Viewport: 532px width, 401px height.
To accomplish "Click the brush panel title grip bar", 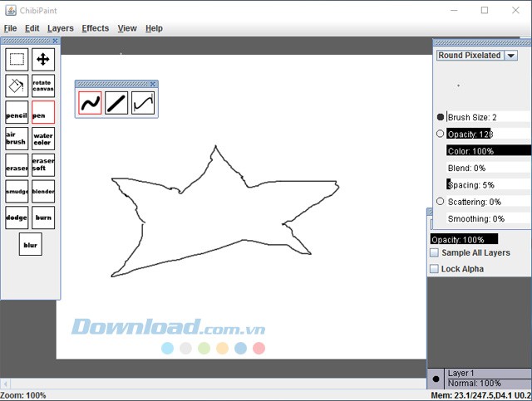I will click(x=483, y=42).
